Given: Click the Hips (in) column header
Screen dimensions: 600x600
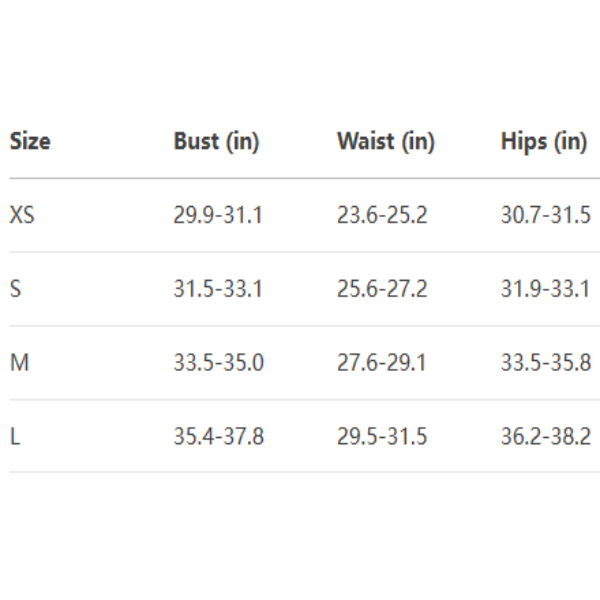Looking at the screenshot, I should pyautogui.click(x=543, y=142).
